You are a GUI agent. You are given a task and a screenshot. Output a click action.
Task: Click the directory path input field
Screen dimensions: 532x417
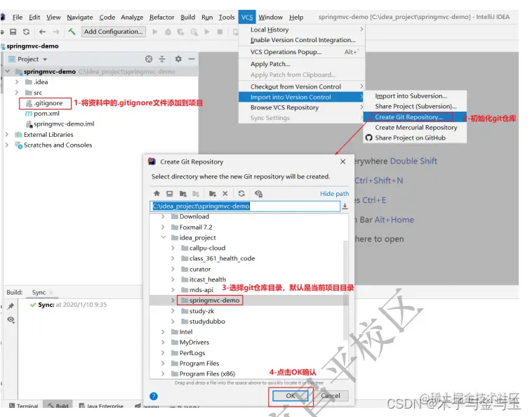click(x=245, y=206)
